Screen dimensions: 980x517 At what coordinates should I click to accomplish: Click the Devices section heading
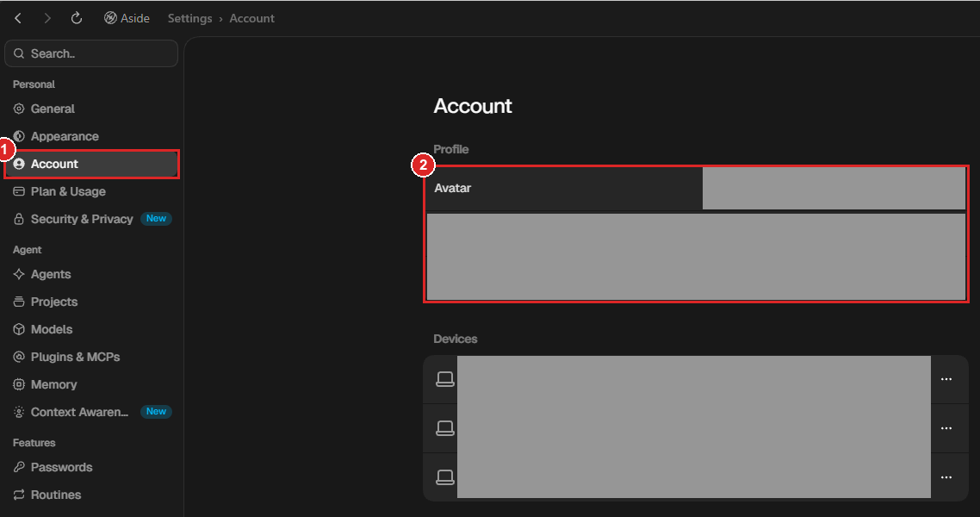455,339
